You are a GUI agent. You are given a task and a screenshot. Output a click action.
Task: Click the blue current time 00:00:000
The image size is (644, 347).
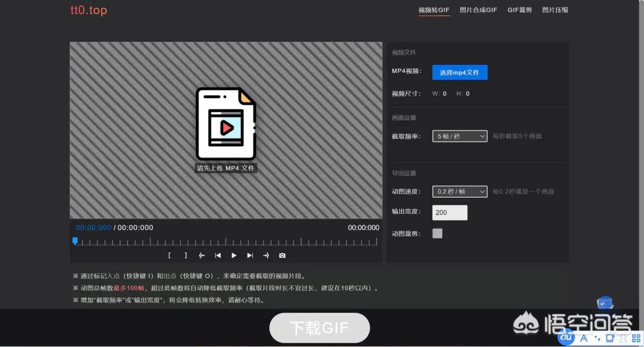pos(93,227)
